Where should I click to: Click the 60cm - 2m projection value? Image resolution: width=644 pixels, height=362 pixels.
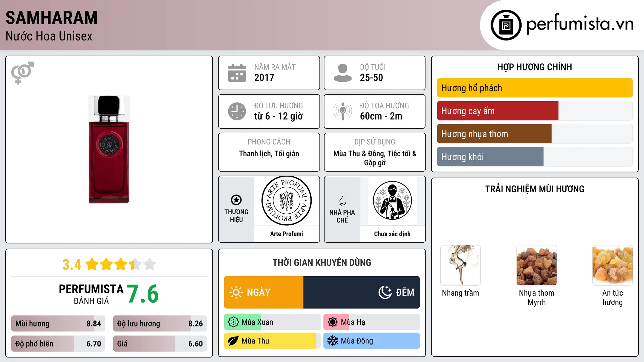pos(381,116)
